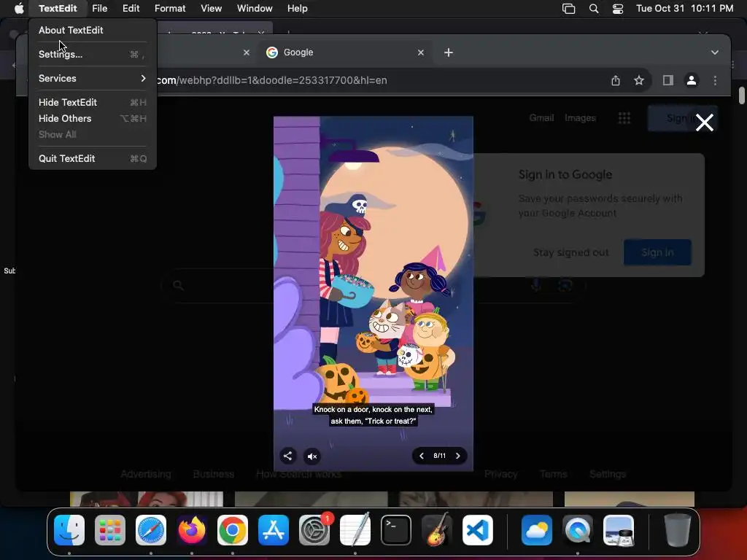Launch Firefox from the Dock

[192, 530]
